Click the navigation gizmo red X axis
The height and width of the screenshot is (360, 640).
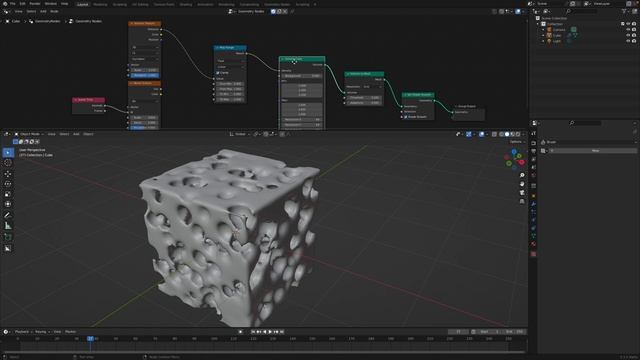point(522,162)
